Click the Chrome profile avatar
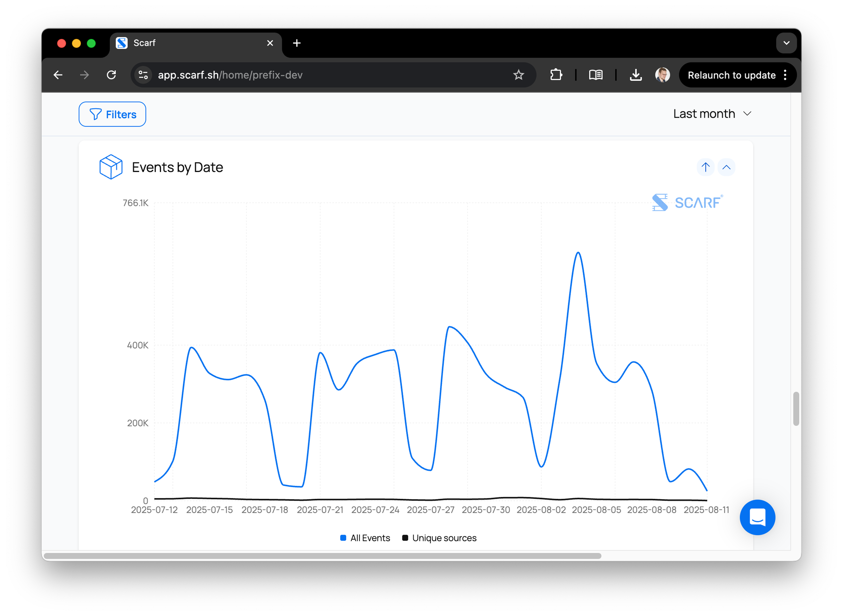The height and width of the screenshot is (616, 843). (662, 75)
